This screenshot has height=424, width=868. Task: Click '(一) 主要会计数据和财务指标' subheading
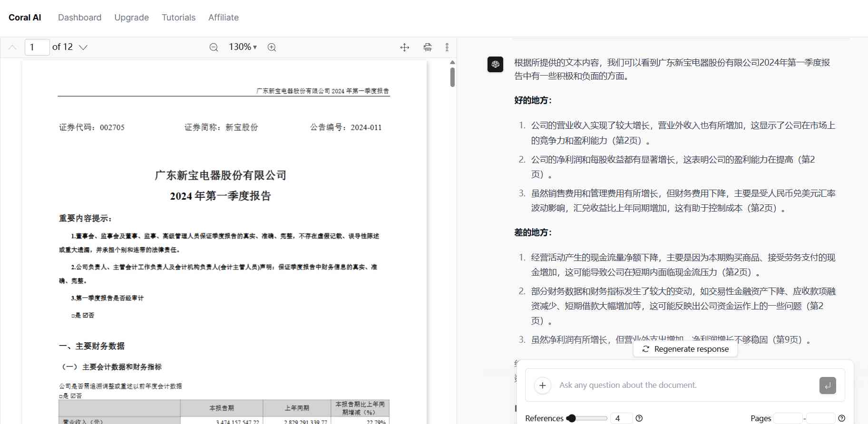tap(110, 367)
